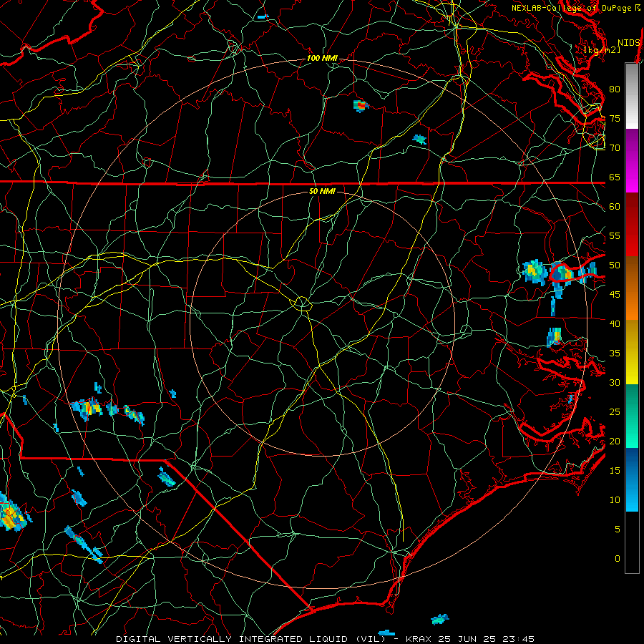644x644 pixels.
Task: Click the "(VIL)" abbreviation in the caption
Action: 371,639
